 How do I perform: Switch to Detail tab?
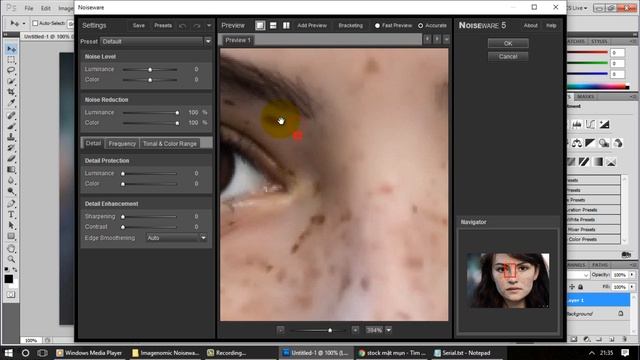pyautogui.click(x=93, y=143)
